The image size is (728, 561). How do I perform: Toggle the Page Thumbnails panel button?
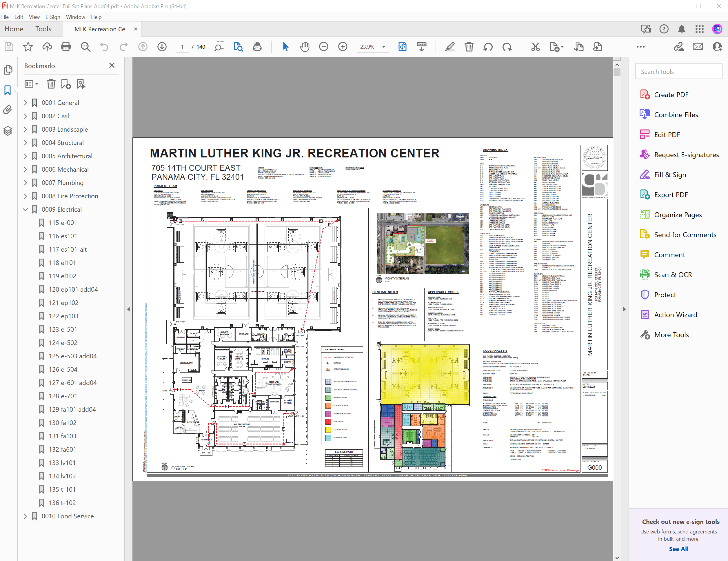8,70
